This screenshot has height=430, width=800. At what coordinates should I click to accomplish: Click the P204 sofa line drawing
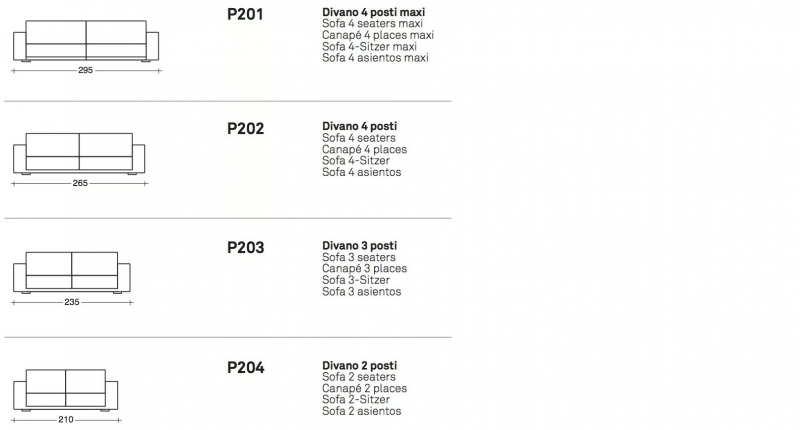65,391
